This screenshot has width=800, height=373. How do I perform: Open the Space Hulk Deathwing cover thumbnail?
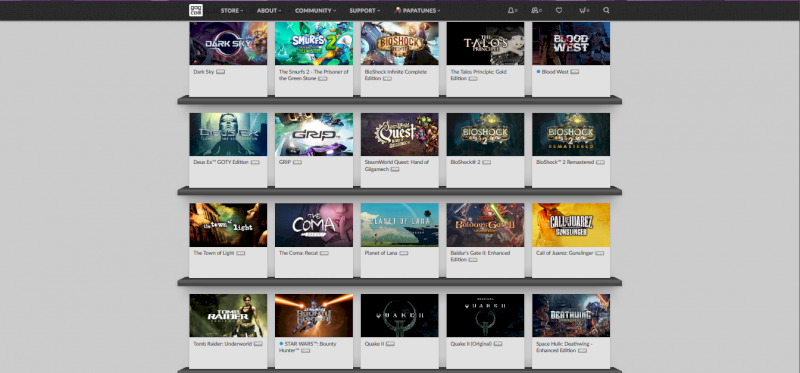[571, 315]
